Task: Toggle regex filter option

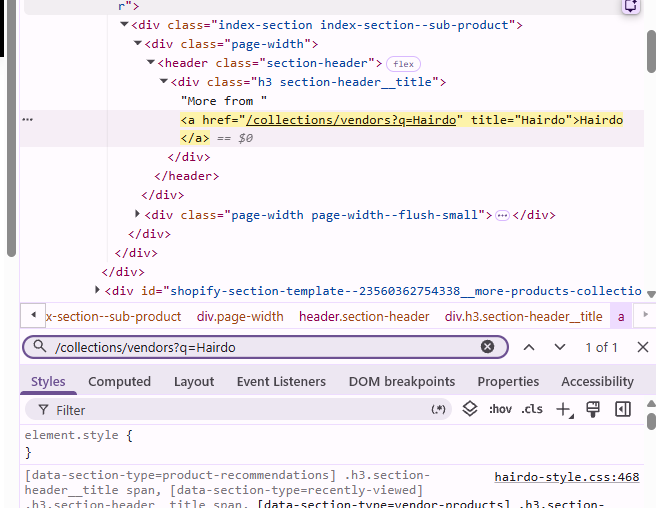Action: 438,410
